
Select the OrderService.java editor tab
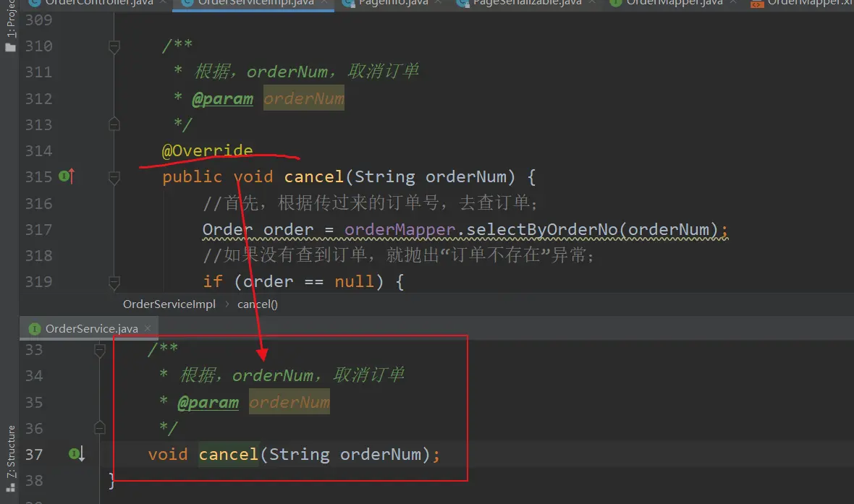tap(89, 328)
